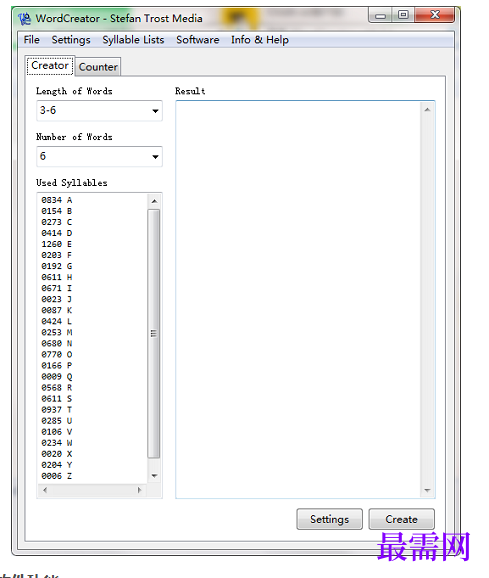The width and height of the screenshot is (489, 578).
Task: Select the syllable row "0834 A"
Action: point(57,200)
